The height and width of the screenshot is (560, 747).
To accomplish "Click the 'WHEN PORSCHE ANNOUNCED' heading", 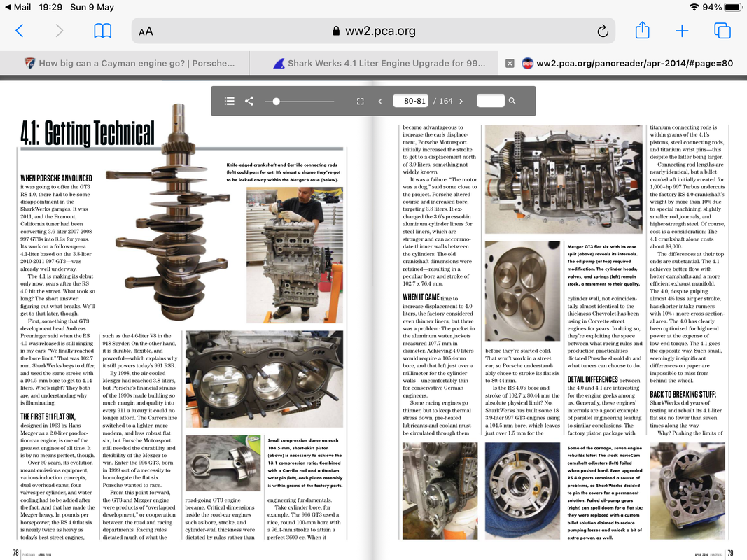I will click(x=56, y=178).
